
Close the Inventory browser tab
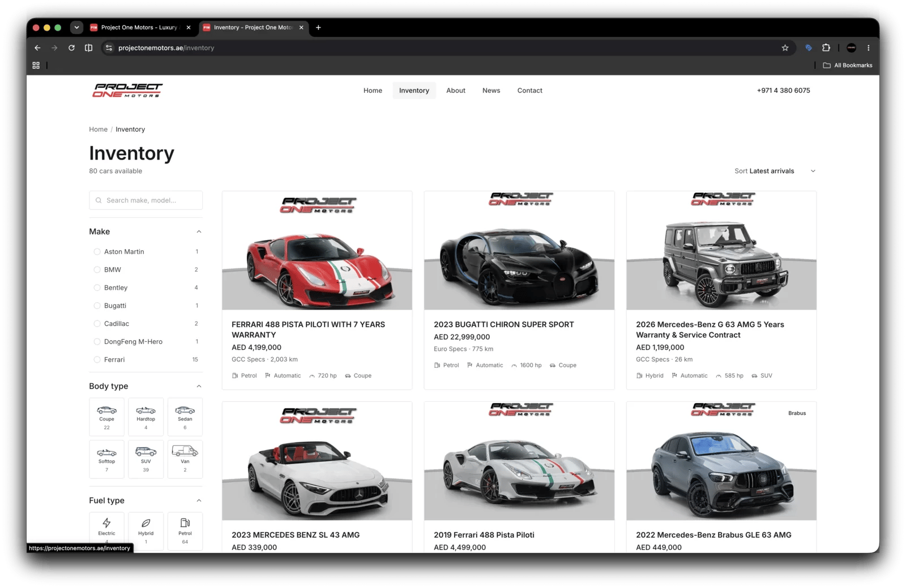click(x=301, y=27)
